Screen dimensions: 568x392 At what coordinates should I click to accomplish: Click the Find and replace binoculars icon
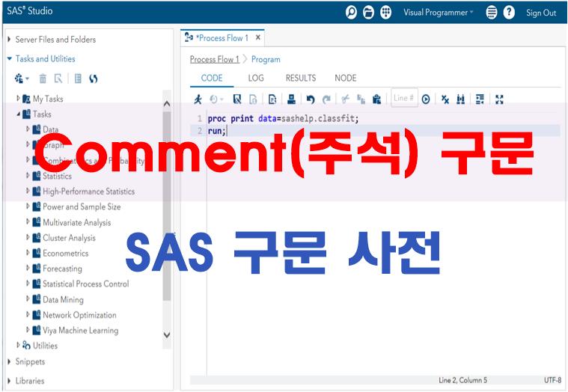pyautogui.click(x=461, y=99)
